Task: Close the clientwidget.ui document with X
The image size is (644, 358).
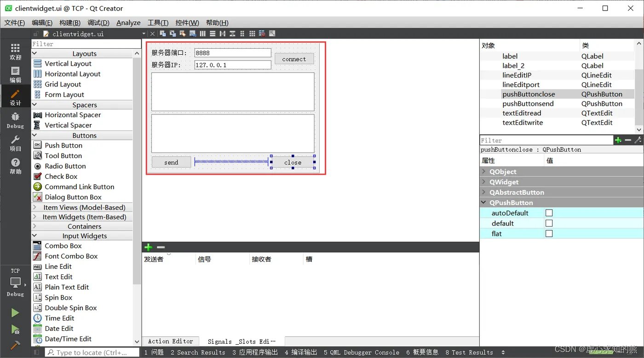Action: tap(152, 34)
